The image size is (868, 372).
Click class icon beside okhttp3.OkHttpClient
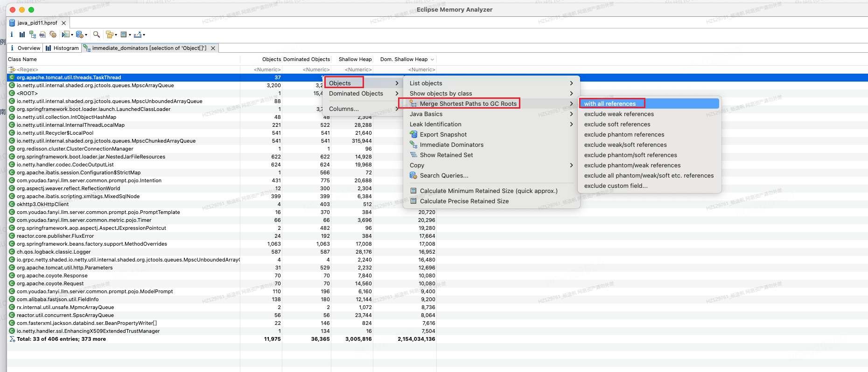click(12, 204)
